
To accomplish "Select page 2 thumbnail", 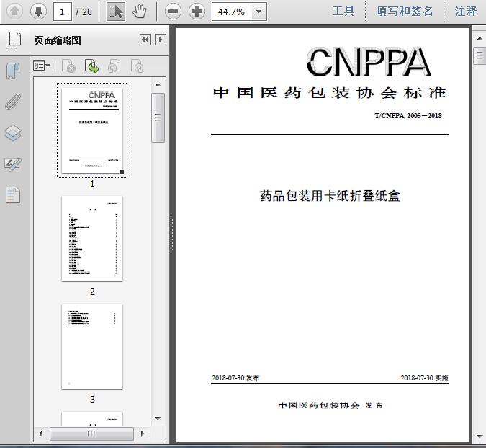I will pos(92,238).
